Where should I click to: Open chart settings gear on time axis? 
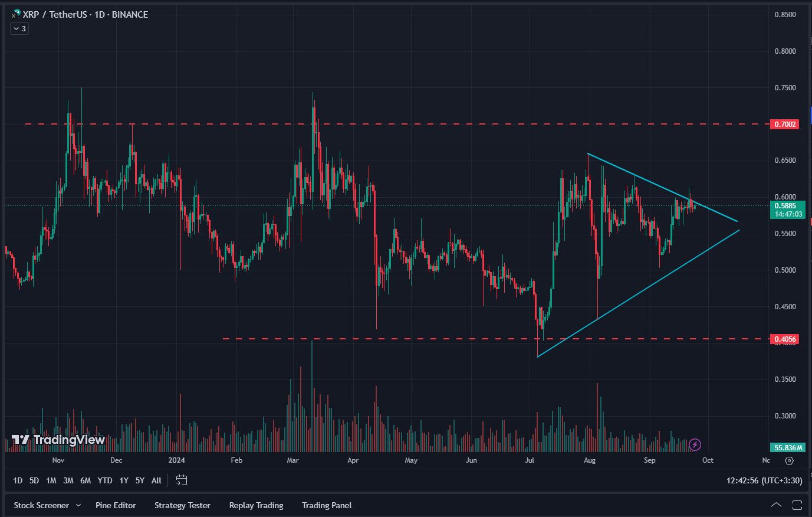point(790,460)
